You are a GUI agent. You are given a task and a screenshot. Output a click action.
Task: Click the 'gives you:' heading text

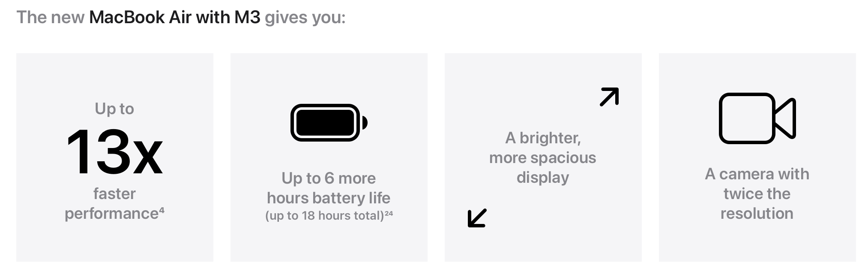pos(305,18)
